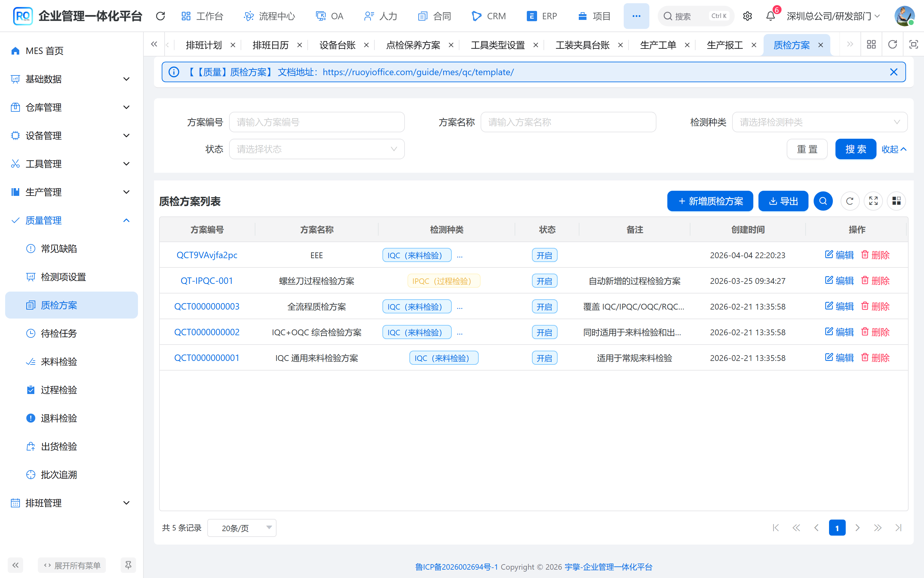Viewport: 924px width, 578px height.
Task: Click the blue 搜索 button
Action: [x=855, y=149]
